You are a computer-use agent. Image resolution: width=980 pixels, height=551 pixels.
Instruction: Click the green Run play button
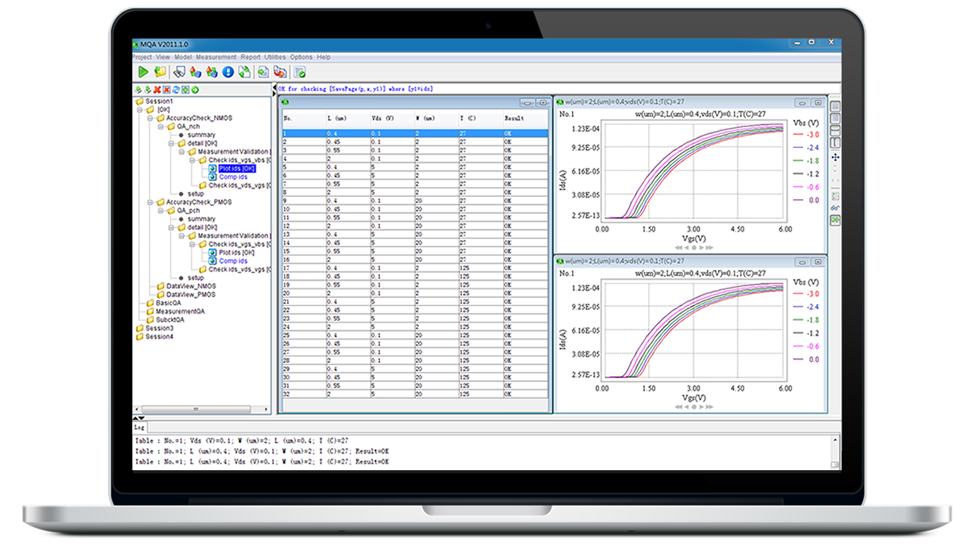(143, 72)
